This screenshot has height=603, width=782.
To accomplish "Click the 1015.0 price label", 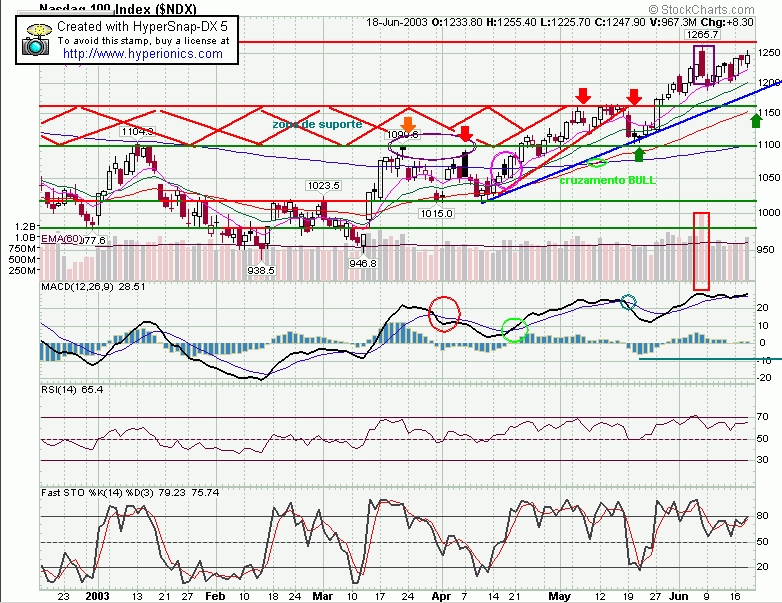I will 436,213.
